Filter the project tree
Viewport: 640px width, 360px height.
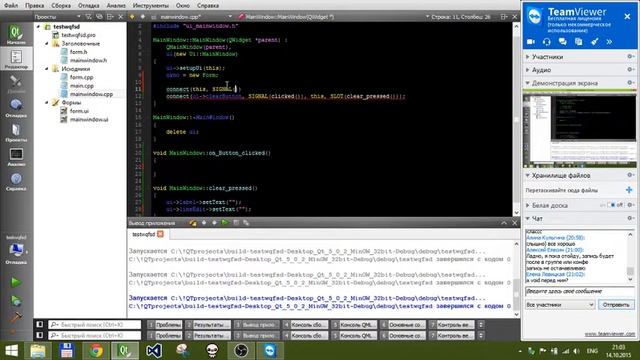(89, 17)
